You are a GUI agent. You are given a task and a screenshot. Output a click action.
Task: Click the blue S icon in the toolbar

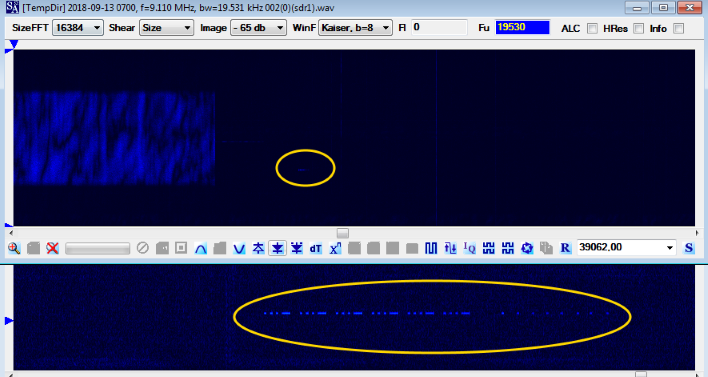[689, 248]
